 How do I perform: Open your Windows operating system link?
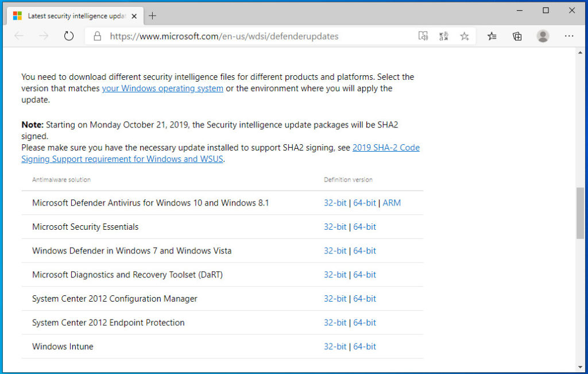pyautogui.click(x=163, y=88)
